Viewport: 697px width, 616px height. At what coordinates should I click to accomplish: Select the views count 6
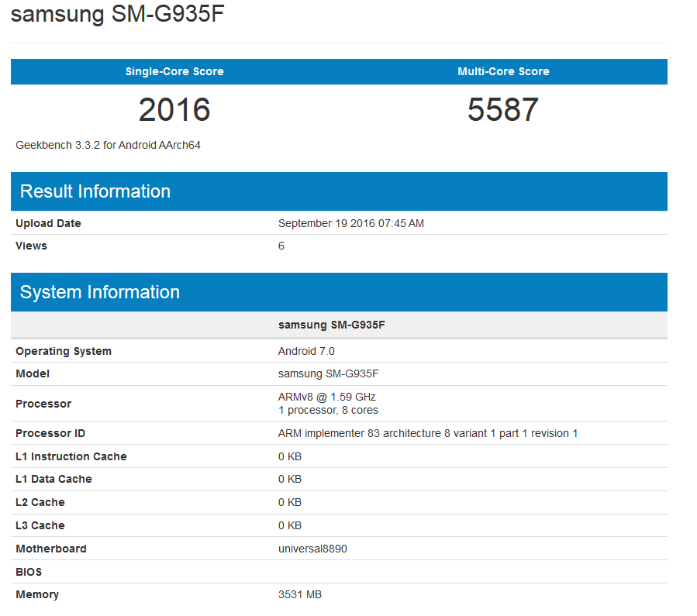[x=281, y=246]
